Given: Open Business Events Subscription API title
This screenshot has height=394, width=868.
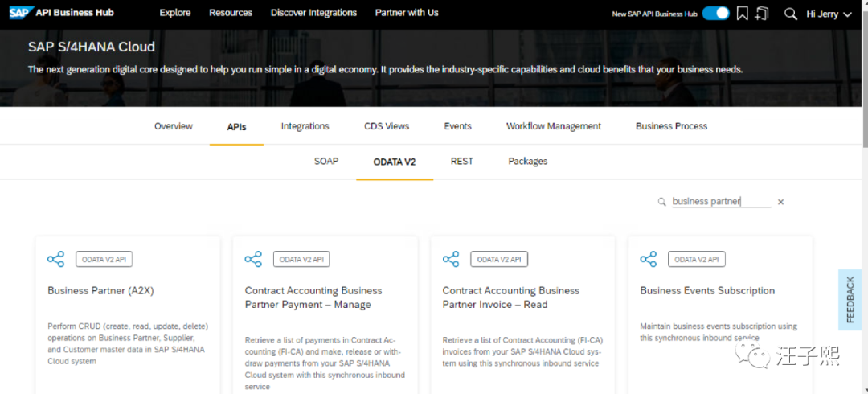Looking at the screenshot, I should click(x=707, y=290).
